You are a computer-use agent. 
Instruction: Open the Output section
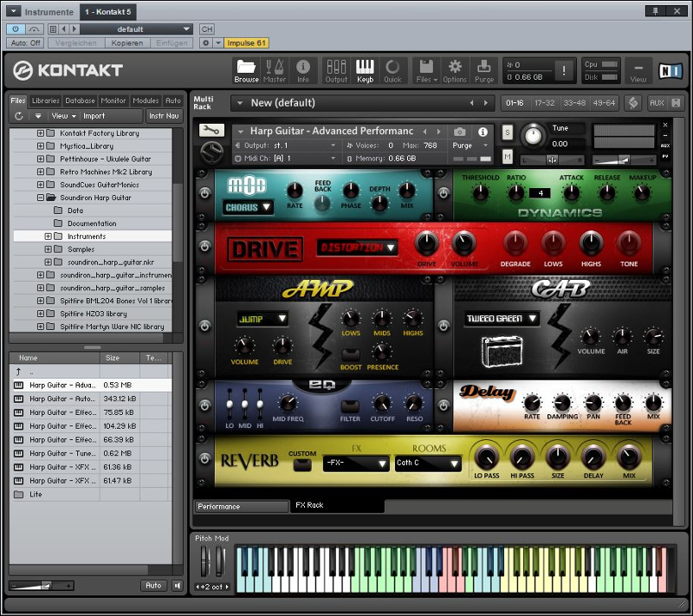(336, 71)
